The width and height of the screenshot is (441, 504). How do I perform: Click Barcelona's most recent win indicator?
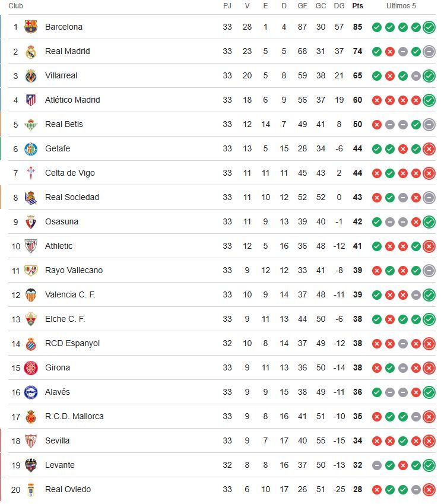tap(427, 27)
